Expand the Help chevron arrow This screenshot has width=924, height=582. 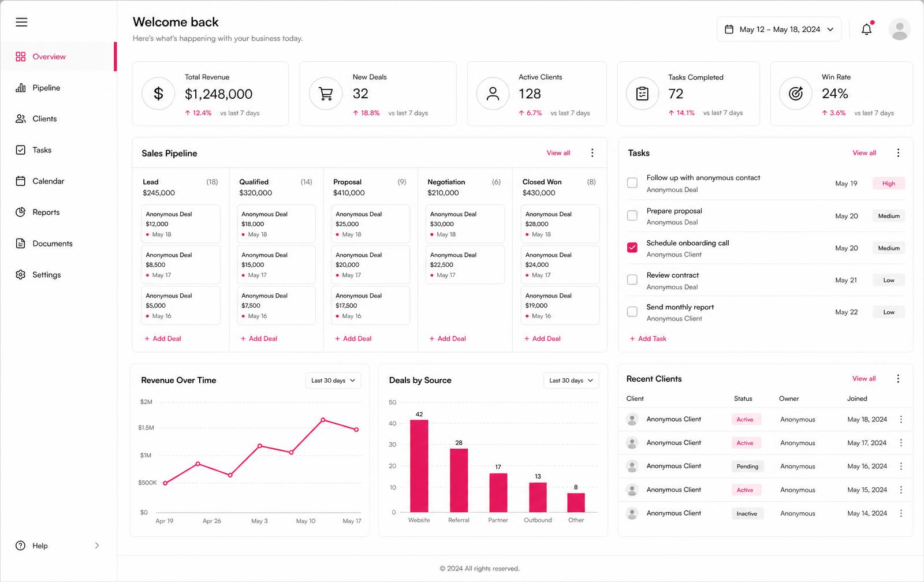(x=97, y=546)
